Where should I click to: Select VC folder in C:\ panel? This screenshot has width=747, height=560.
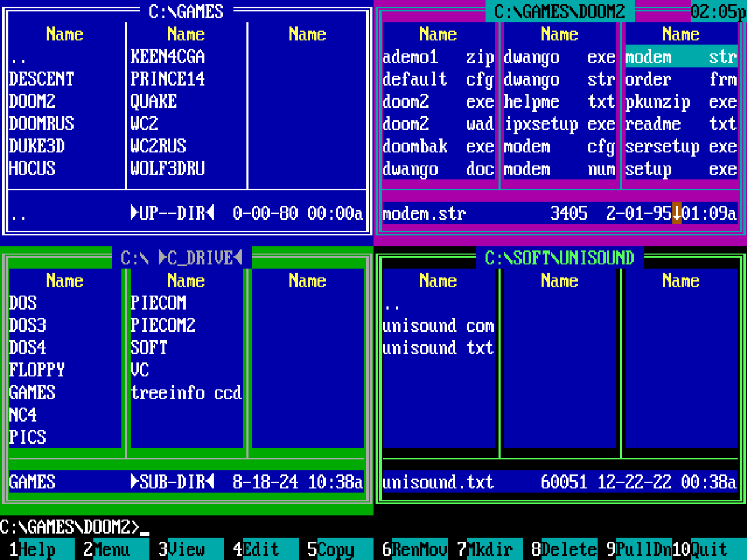[187, 370]
